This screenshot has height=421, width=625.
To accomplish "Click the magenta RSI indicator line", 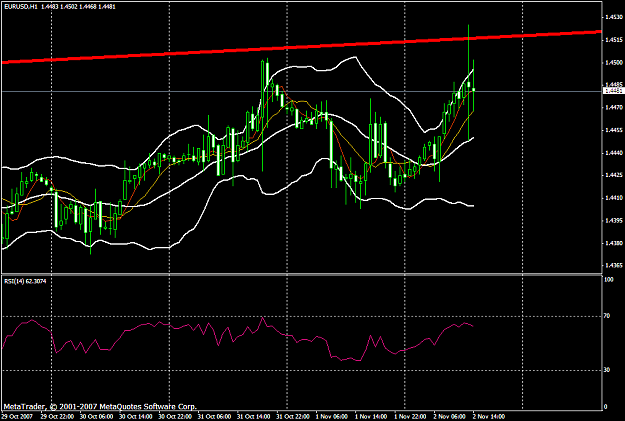I will tap(238, 338).
